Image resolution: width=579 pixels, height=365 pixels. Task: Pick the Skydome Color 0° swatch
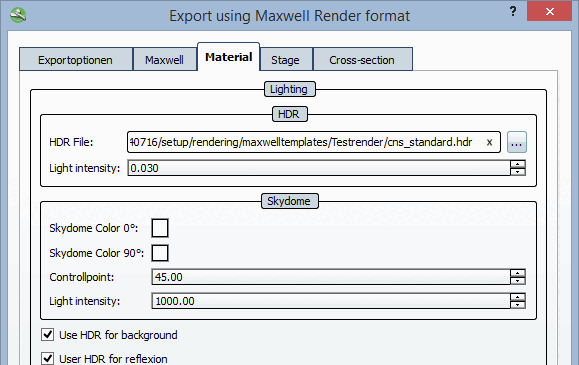pyautogui.click(x=160, y=228)
